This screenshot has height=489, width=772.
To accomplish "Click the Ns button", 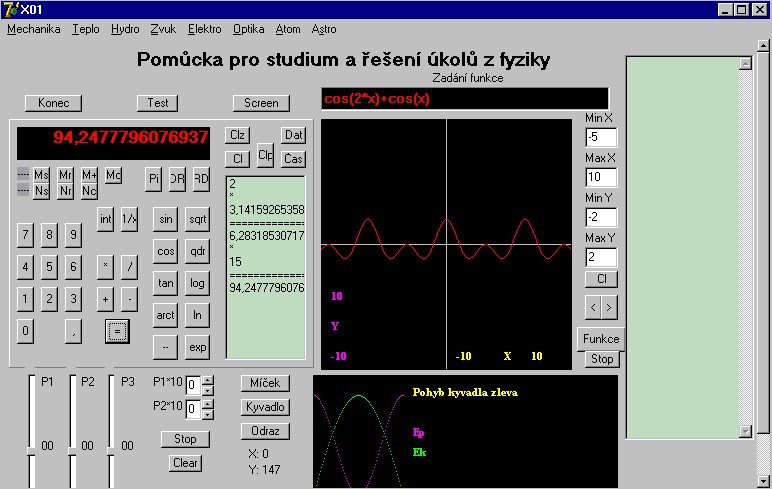I will point(41,191).
